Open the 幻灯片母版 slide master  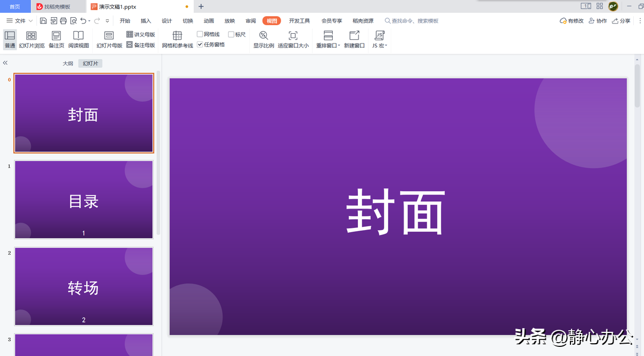coord(109,40)
